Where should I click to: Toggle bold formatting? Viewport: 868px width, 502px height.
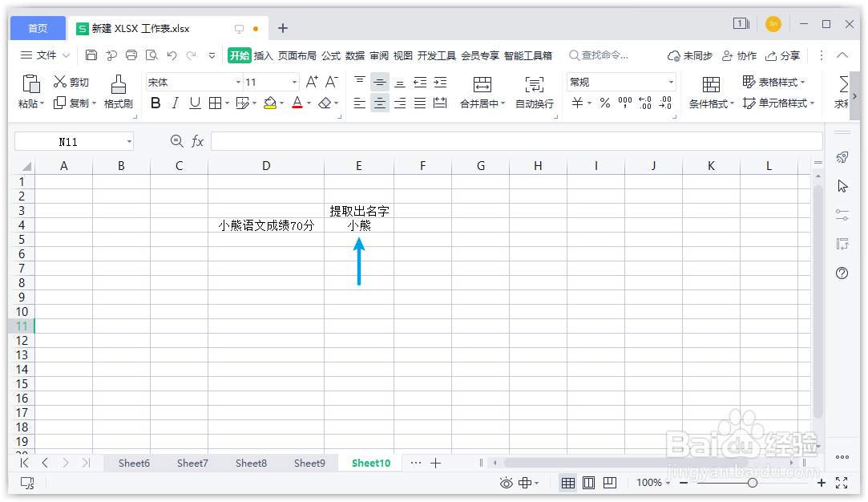click(155, 103)
